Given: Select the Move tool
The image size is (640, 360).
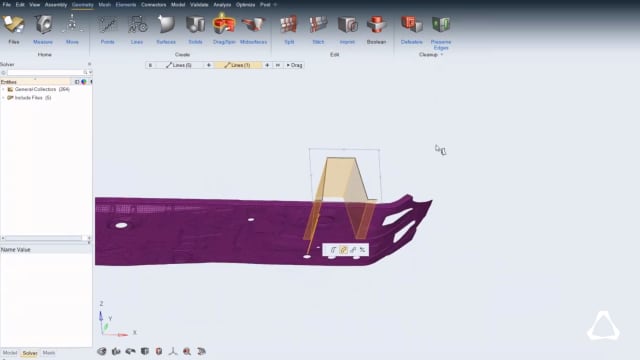Looking at the screenshot, I should [x=72, y=29].
